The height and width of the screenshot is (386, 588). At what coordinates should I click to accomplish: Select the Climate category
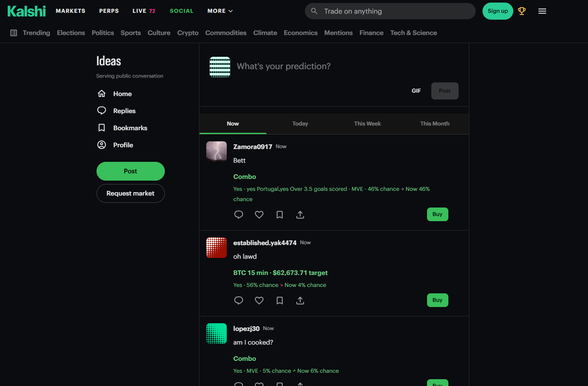(265, 33)
